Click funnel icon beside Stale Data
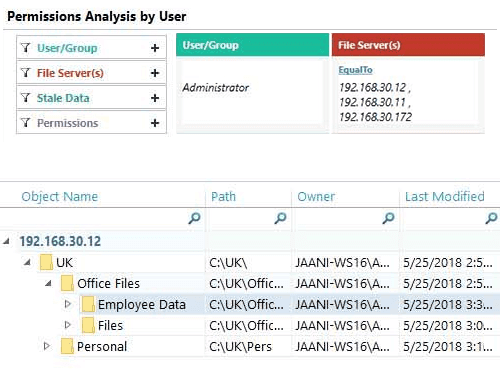The image size is (500, 390). pos(25,98)
